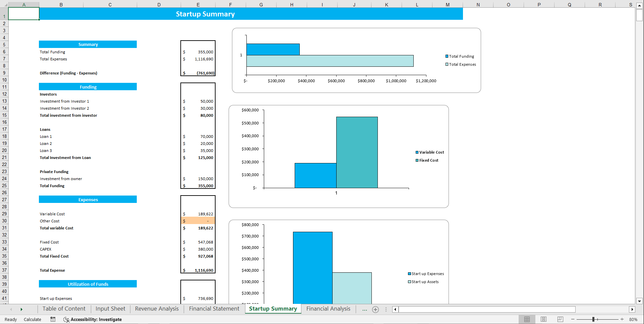644x324 pixels.
Task: Toggle Page Layout view in the status bar
Action: (x=543, y=319)
